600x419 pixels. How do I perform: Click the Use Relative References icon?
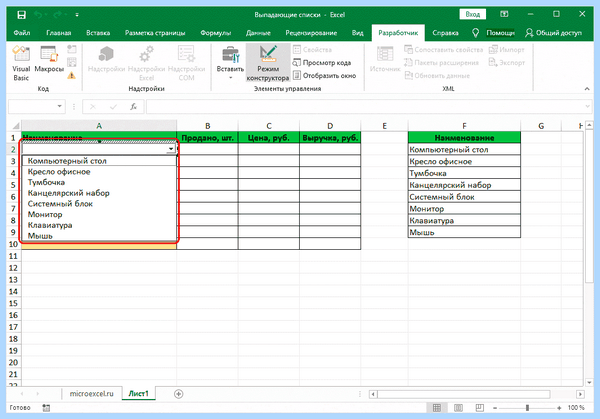(x=72, y=62)
